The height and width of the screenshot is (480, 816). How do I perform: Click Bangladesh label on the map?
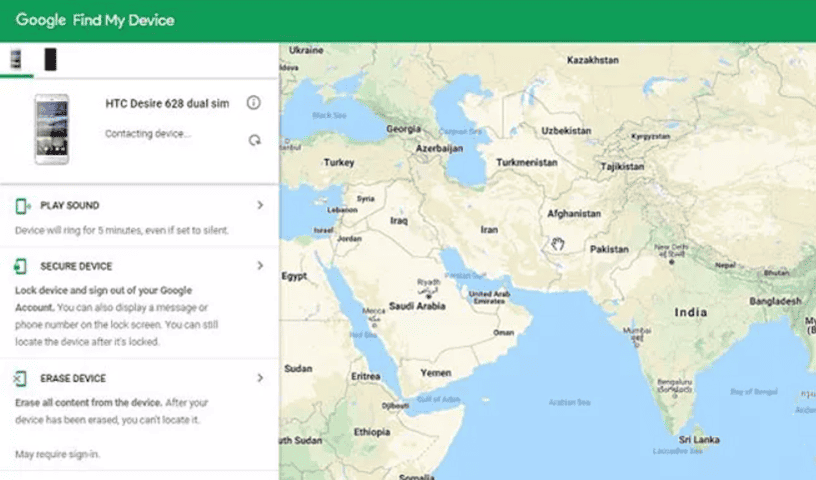775,301
